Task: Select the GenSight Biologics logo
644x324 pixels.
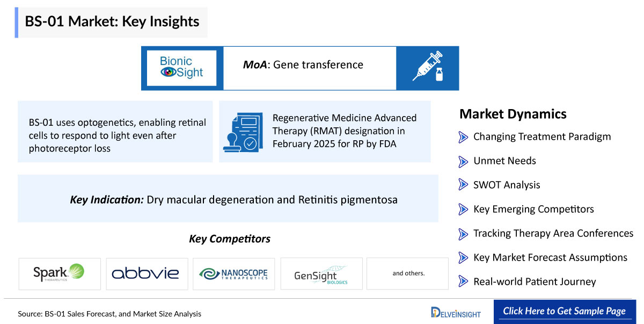Action: (321, 274)
